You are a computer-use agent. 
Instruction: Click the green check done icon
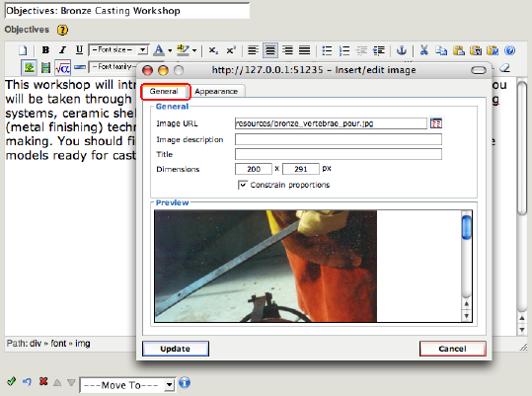click(11, 381)
